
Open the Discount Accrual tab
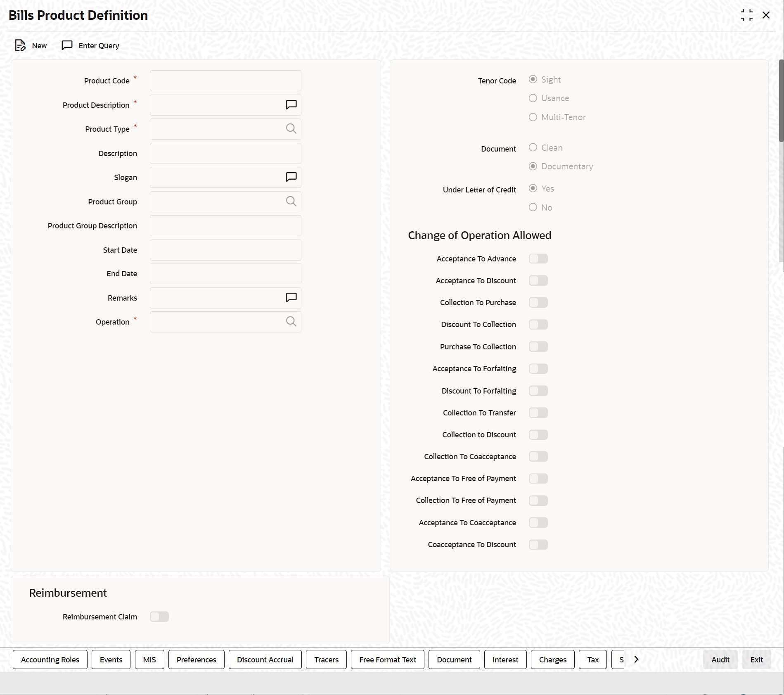[x=265, y=659]
